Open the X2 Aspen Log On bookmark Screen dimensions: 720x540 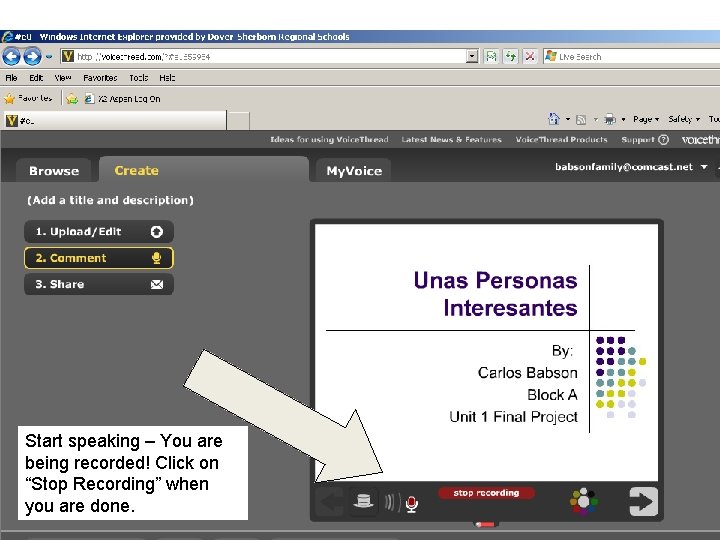[x=123, y=99]
